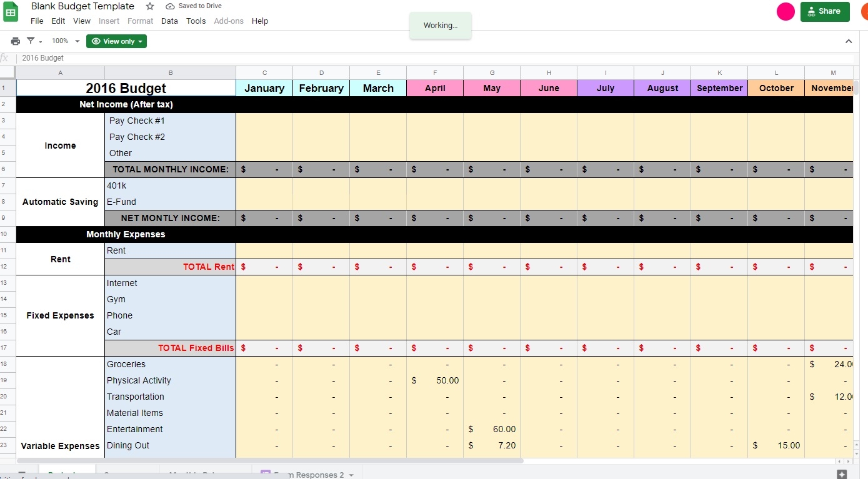
Task: Click the Google Sheets home logo
Action: coord(11,12)
